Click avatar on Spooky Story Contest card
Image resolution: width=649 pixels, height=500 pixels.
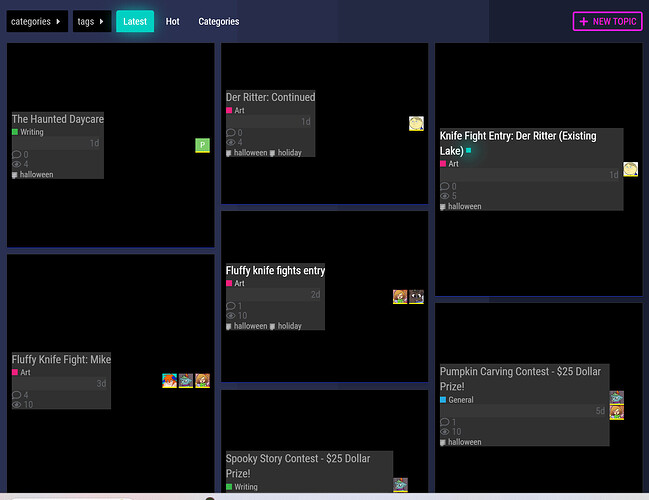point(400,485)
